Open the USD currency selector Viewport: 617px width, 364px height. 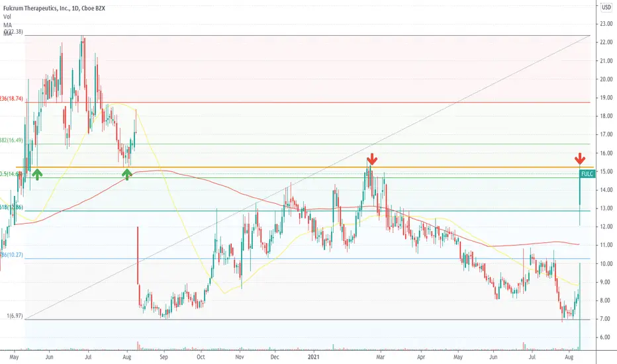(606, 7)
